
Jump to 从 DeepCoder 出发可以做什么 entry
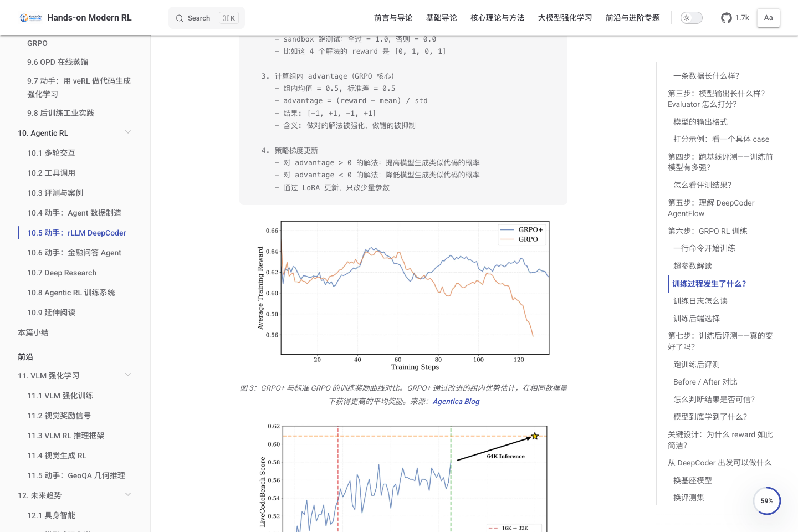point(719,463)
